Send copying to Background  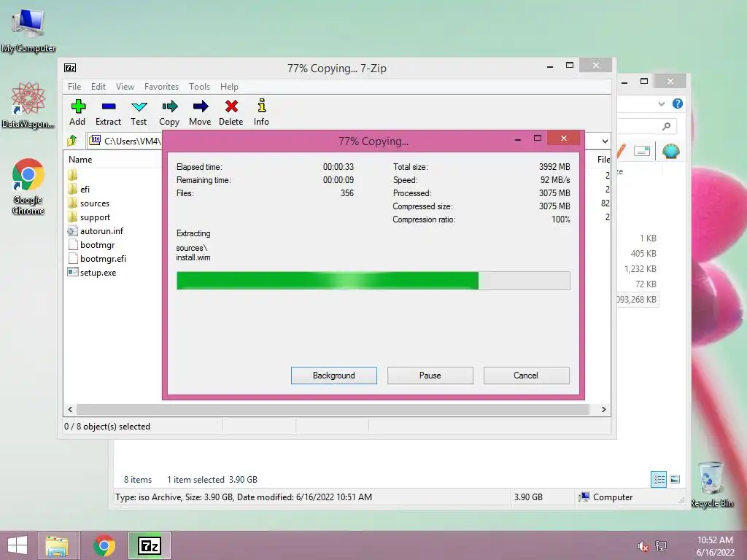[x=334, y=376]
